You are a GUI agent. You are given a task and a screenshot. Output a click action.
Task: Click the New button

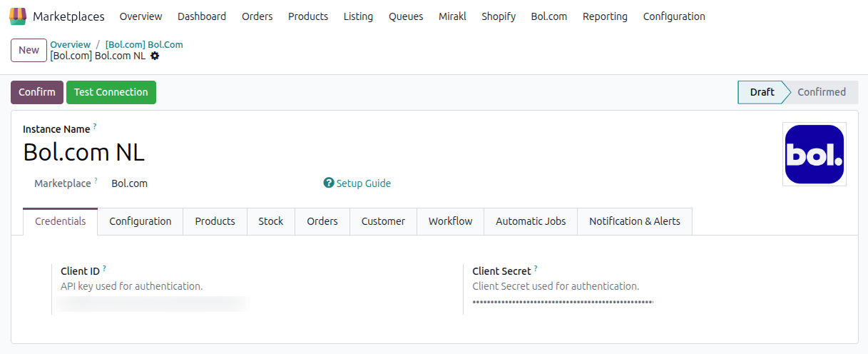(29, 50)
